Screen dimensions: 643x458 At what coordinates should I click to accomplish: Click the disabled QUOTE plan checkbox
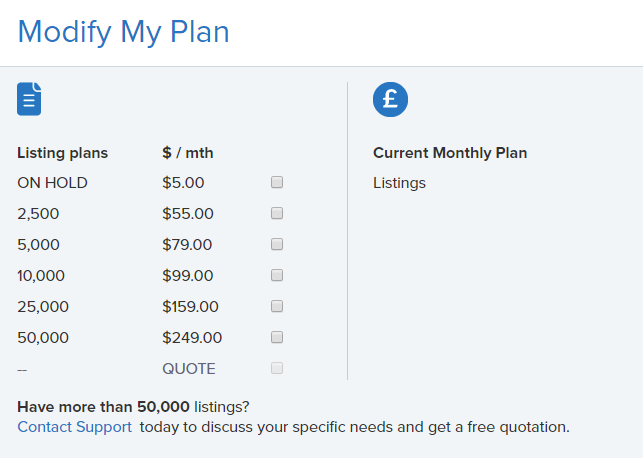277,368
